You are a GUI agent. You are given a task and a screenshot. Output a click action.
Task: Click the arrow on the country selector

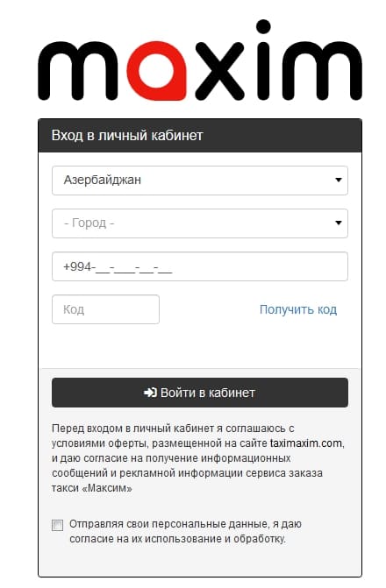339,180
